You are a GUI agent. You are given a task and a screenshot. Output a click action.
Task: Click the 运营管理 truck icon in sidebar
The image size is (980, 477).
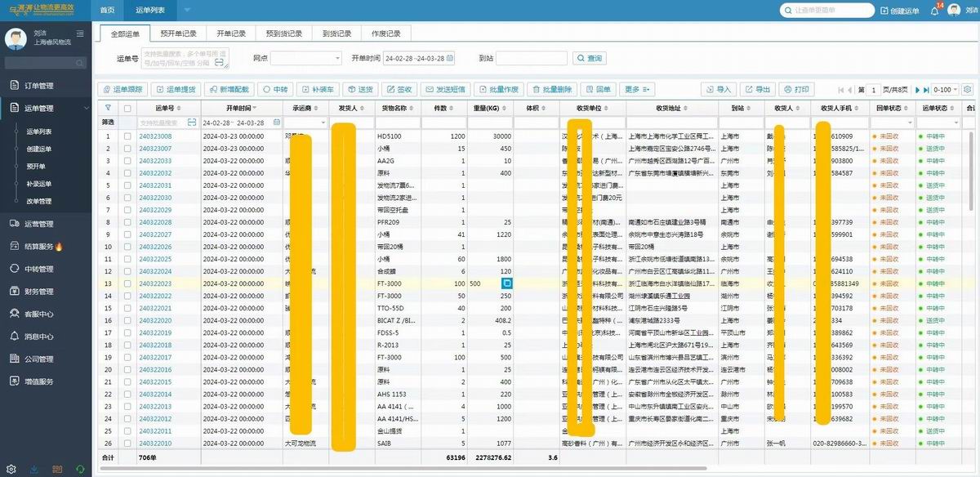tap(14, 224)
